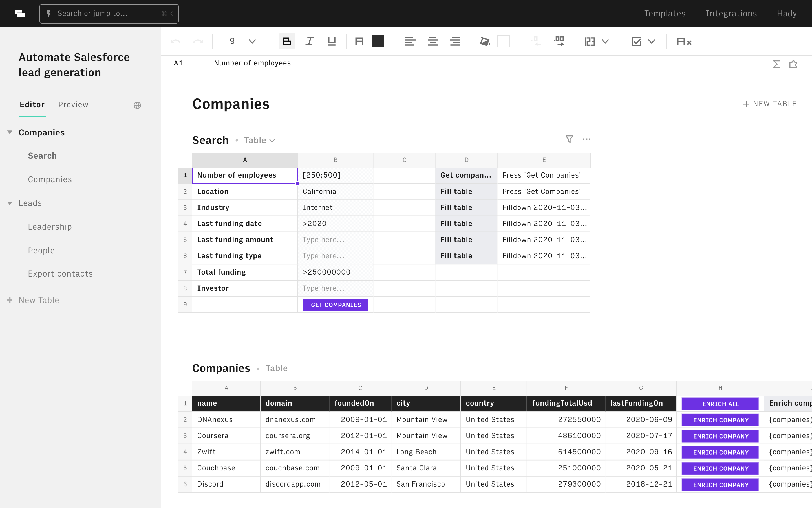Open the checkbox element dropdown arrow

[x=652, y=42]
